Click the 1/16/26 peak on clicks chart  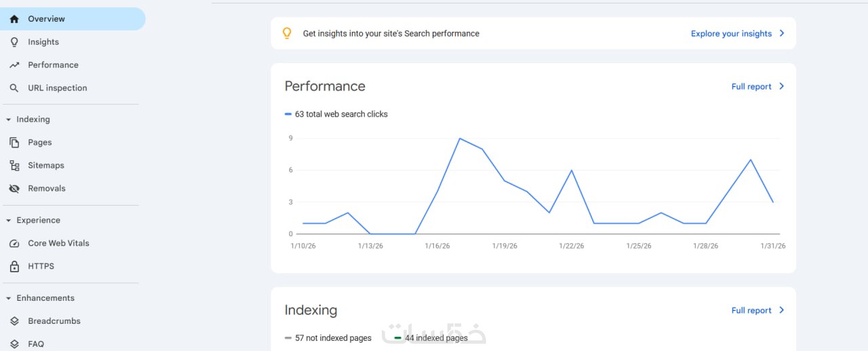click(x=460, y=138)
